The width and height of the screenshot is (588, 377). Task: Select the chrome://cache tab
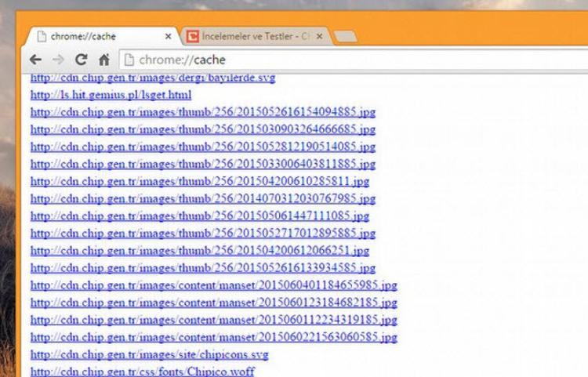click(x=94, y=37)
